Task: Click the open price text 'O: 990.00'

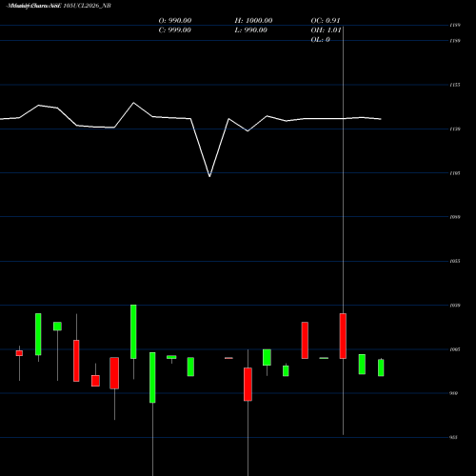Action: pos(175,21)
